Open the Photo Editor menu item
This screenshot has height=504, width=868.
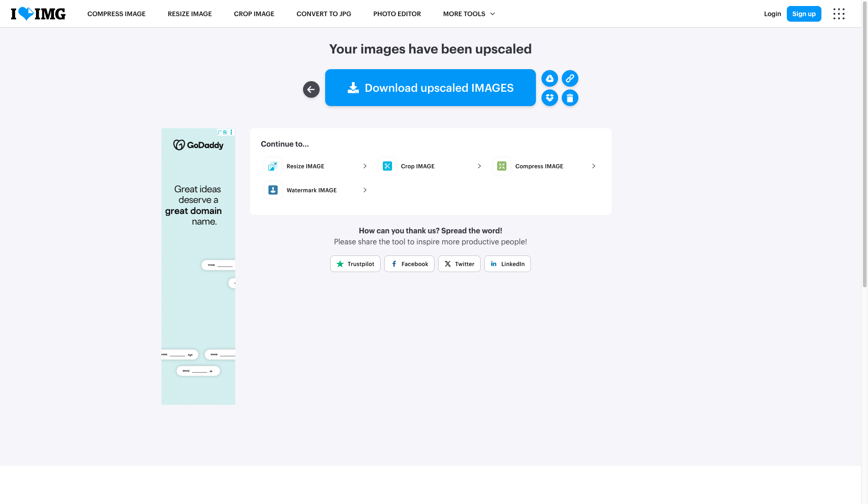click(397, 14)
